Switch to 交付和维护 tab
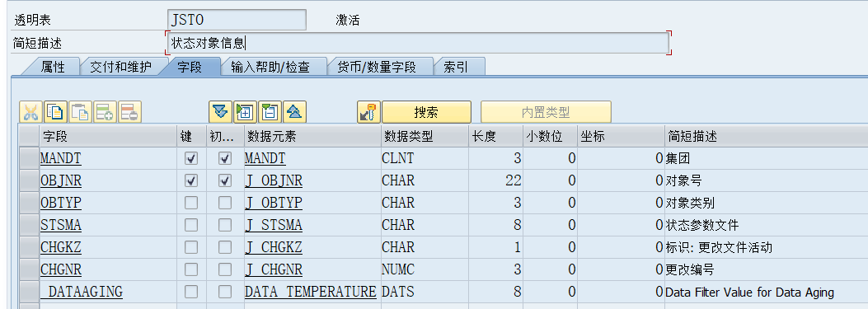 pyautogui.click(x=120, y=67)
